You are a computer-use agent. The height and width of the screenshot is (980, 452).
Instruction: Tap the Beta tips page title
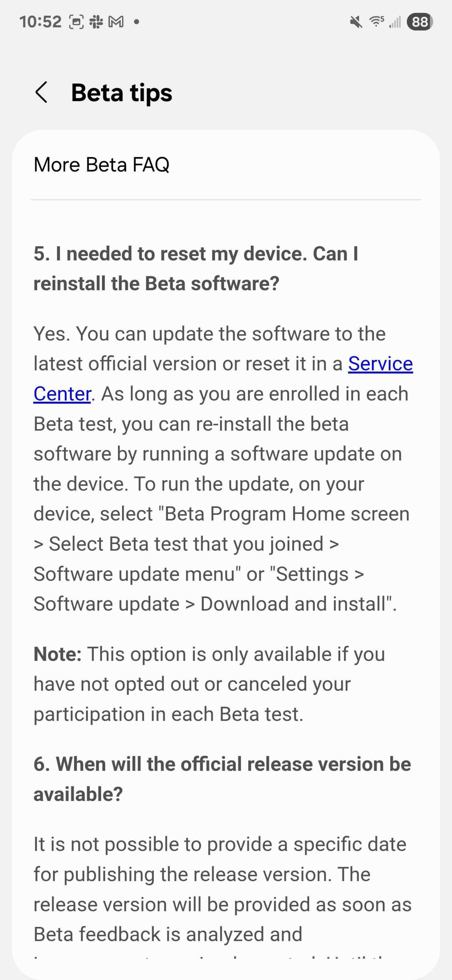122,93
